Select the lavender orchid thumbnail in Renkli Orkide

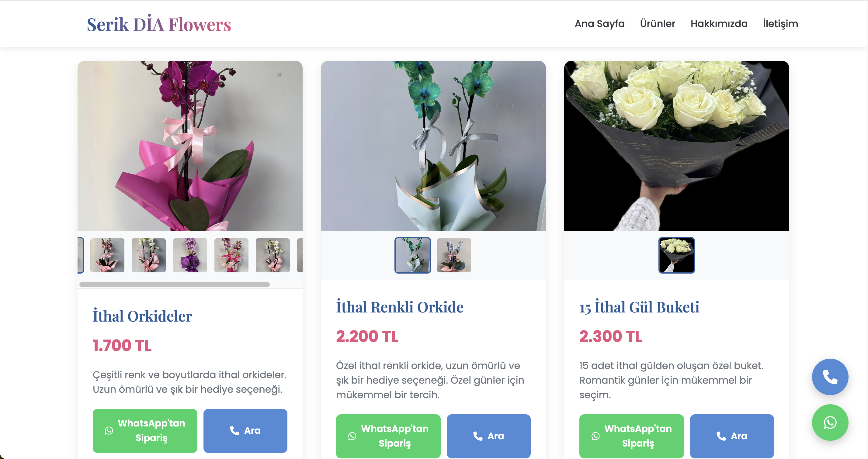(x=454, y=255)
